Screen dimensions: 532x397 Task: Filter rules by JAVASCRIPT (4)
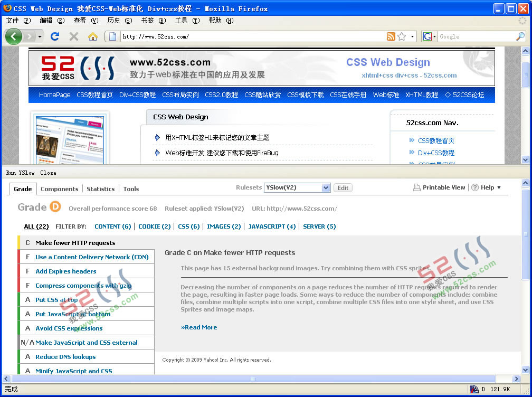coord(272,226)
